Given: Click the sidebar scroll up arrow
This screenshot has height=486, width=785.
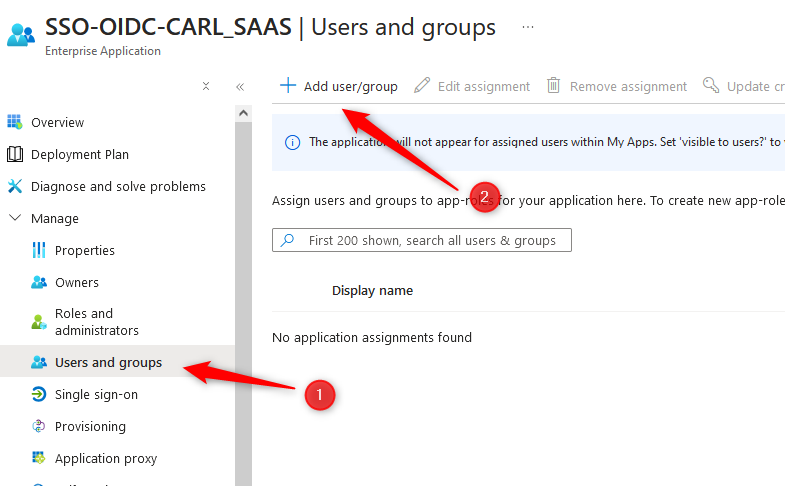Looking at the screenshot, I should pos(243,113).
